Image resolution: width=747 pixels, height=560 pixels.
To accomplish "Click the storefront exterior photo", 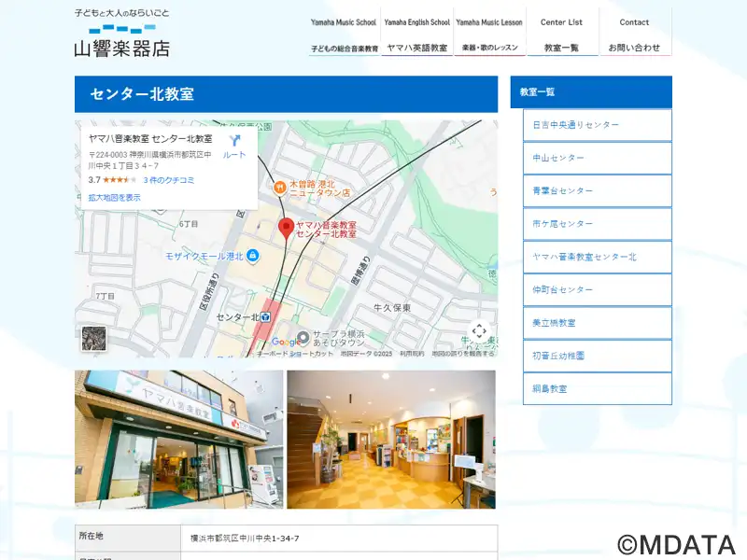I will coord(178,440).
